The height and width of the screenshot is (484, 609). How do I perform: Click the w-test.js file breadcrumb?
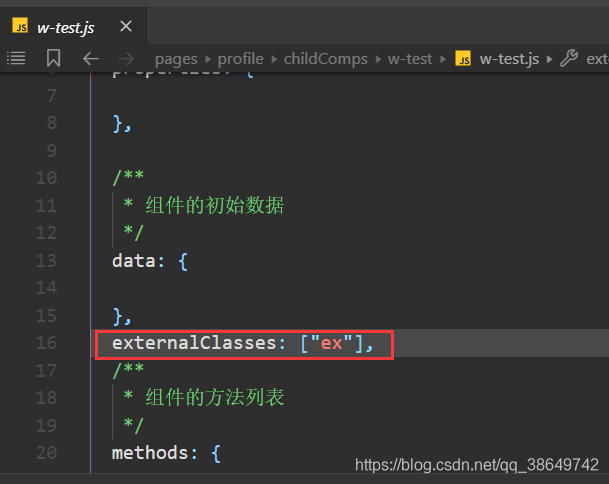[509, 59]
